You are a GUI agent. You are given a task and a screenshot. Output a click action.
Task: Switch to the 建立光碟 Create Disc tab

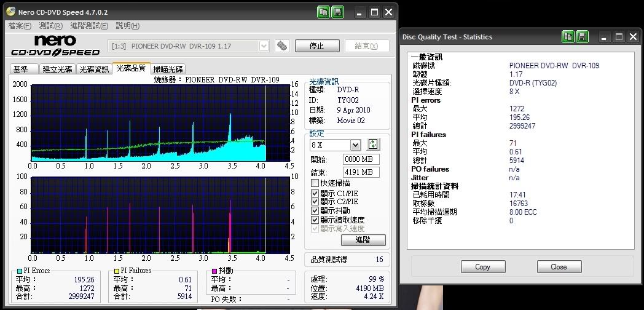point(57,69)
